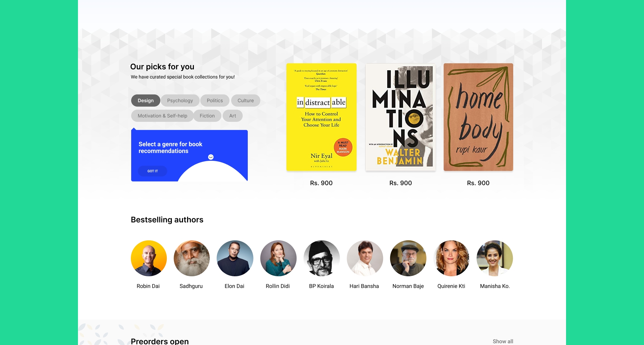Choose Motivation & Self-help genre
644x345 pixels.
click(162, 116)
